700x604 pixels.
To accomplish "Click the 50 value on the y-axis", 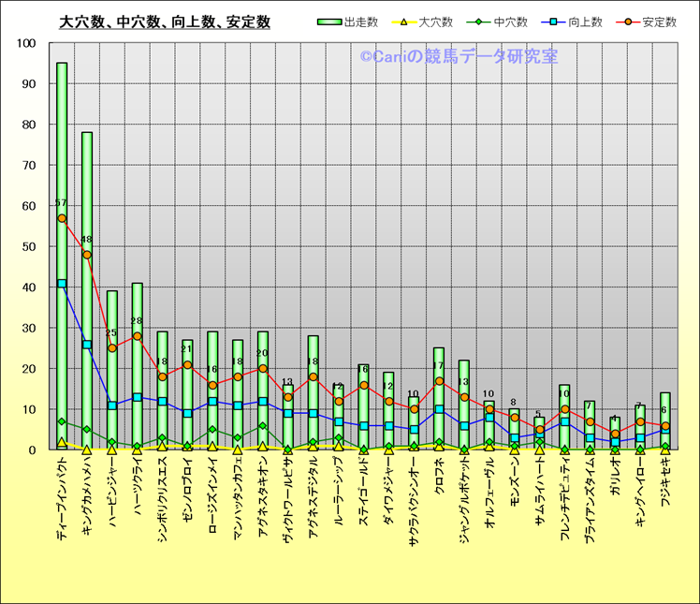I will (29, 247).
